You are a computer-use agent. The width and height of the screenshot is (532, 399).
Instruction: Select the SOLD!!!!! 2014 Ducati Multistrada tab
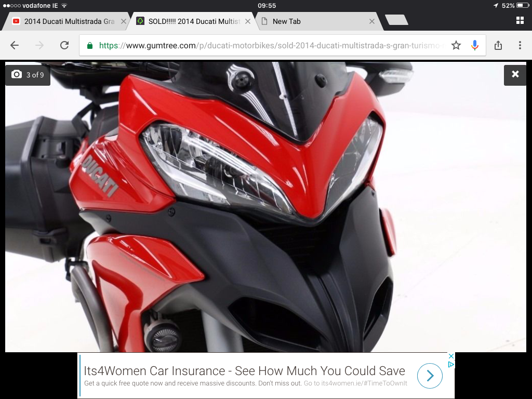[x=192, y=21]
